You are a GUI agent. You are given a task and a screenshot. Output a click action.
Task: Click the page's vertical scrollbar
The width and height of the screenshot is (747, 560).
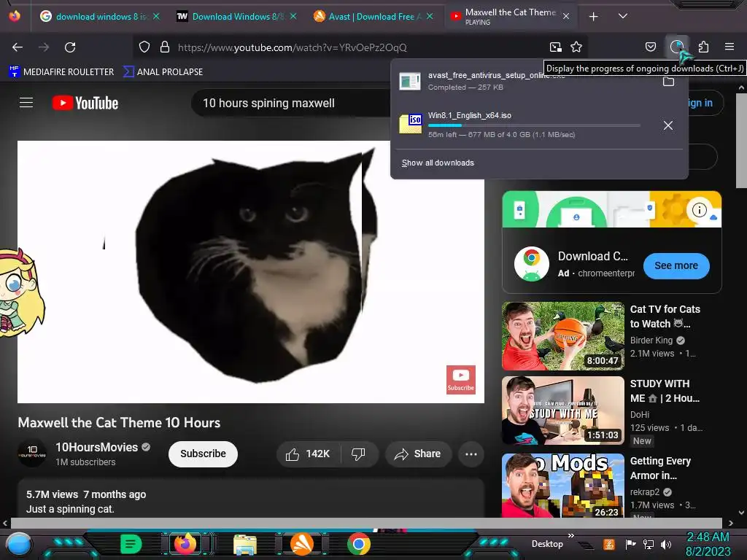click(741, 141)
